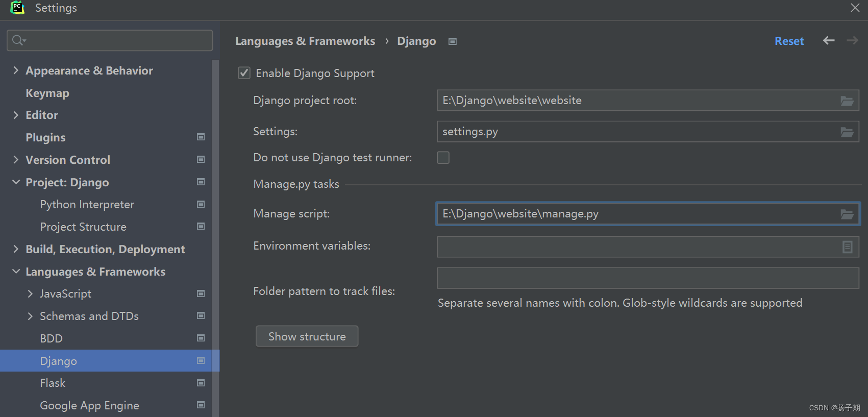Collapse the Project: Django section
The width and height of the screenshot is (868, 417).
click(16, 182)
